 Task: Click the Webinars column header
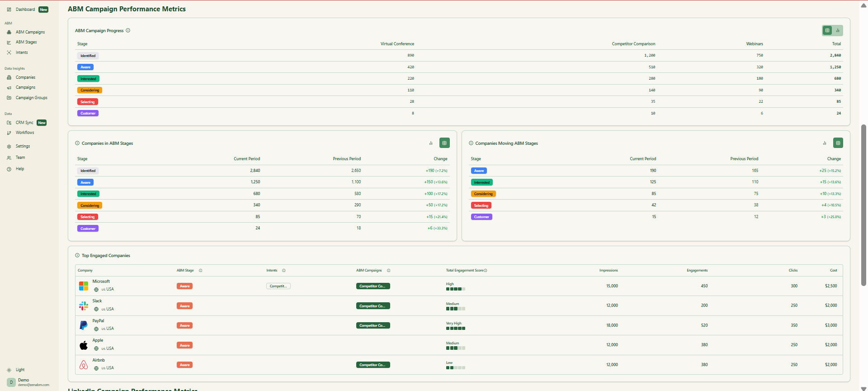(x=755, y=44)
